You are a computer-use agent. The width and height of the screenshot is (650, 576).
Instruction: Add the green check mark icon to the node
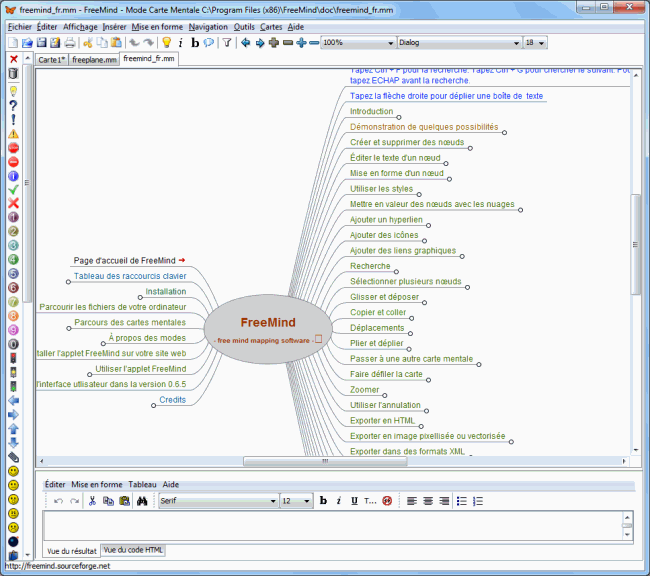click(13, 190)
